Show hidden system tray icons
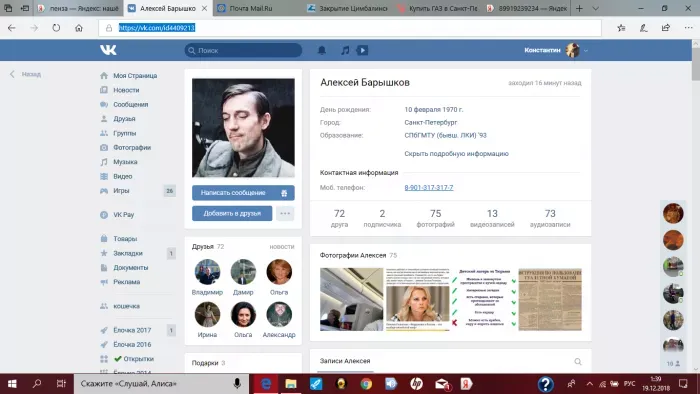Screen dimensions: 700x394 point(589,384)
